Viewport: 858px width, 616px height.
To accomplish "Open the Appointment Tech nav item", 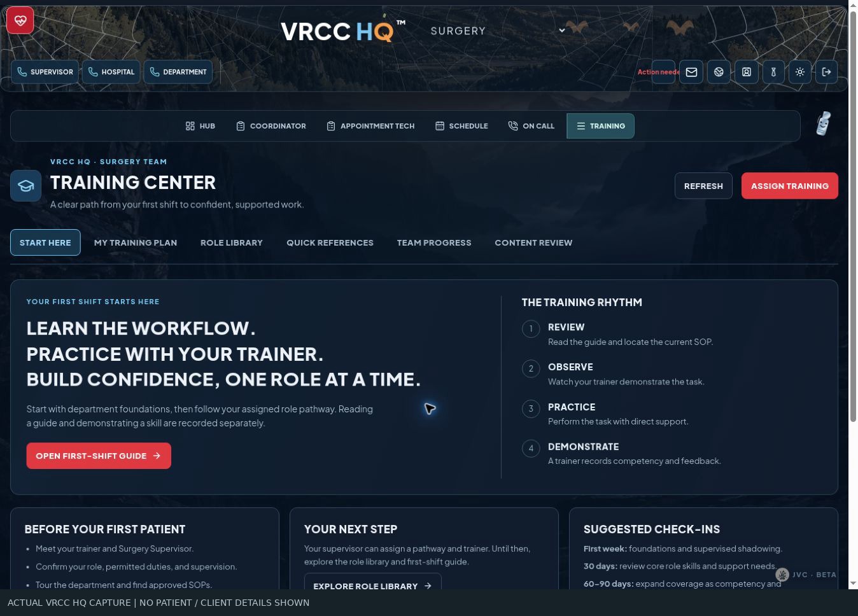I will click(x=370, y=126).
